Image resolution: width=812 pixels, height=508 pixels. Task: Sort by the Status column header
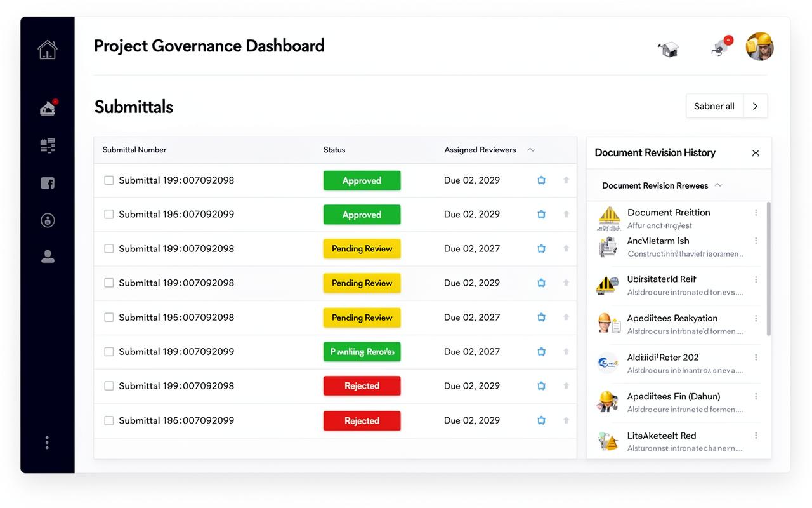(x=334, y=150)
